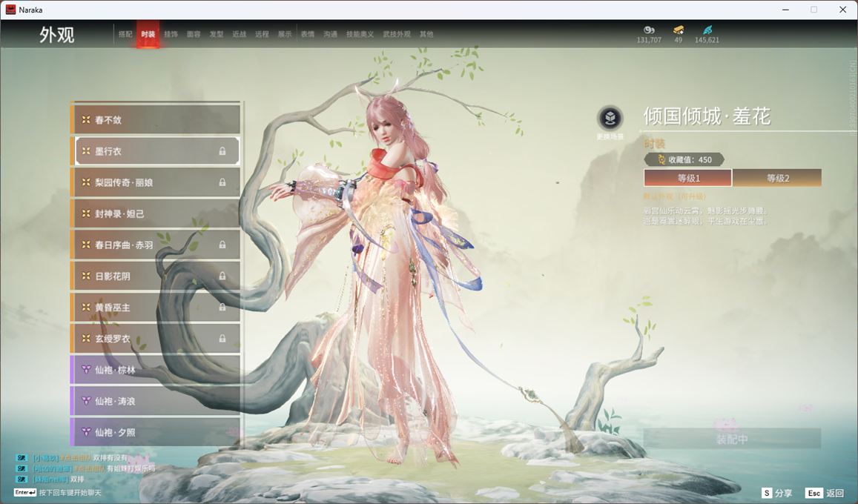
Task: Select the 仙袍·夕照 outfit
Action: [156, 432]
